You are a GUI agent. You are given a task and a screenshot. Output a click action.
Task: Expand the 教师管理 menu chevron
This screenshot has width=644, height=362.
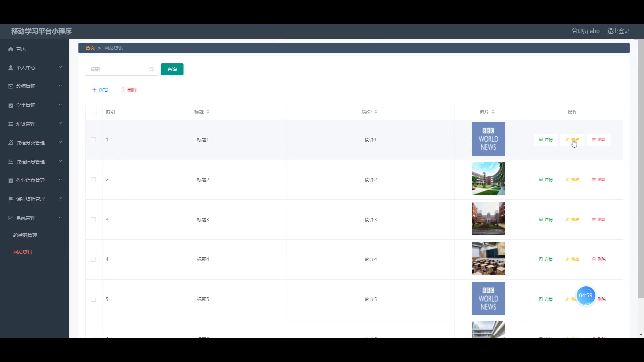click(x=60, y=86)
